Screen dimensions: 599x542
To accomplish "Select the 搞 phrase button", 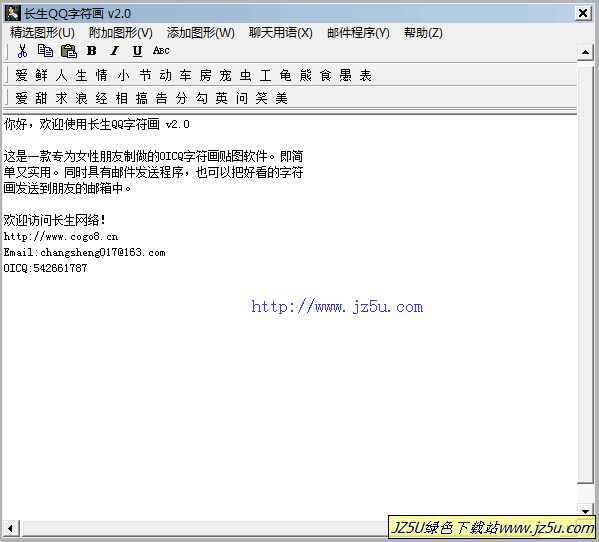I will point(141,98).
